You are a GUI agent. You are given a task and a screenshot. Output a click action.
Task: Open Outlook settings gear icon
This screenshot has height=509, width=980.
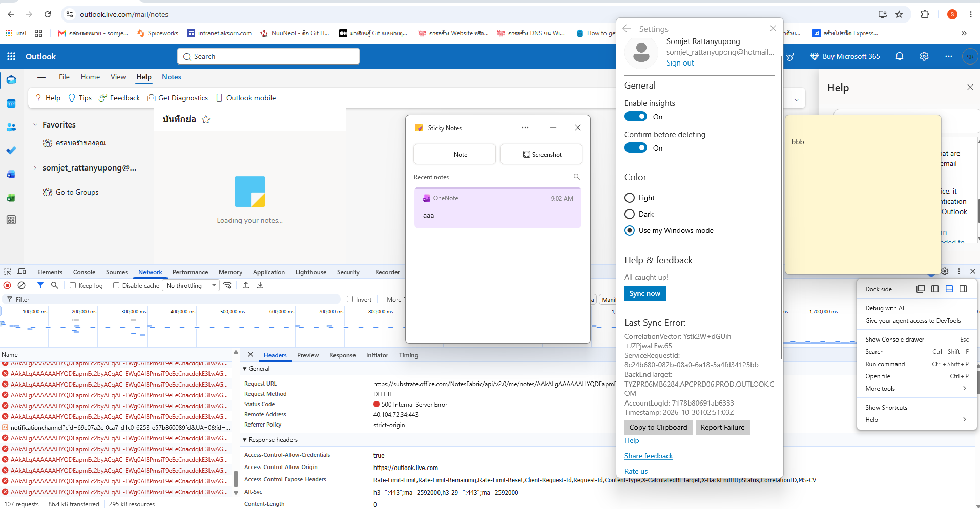click(924, 56)
